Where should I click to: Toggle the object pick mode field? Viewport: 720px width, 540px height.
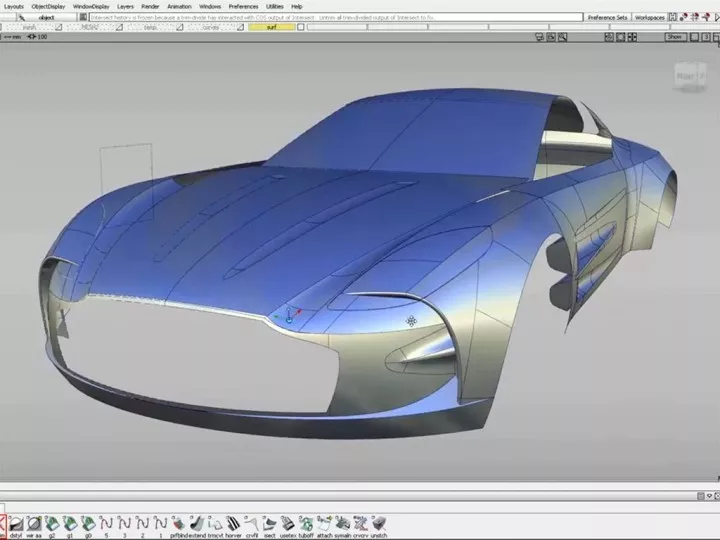tap(47, 17)
